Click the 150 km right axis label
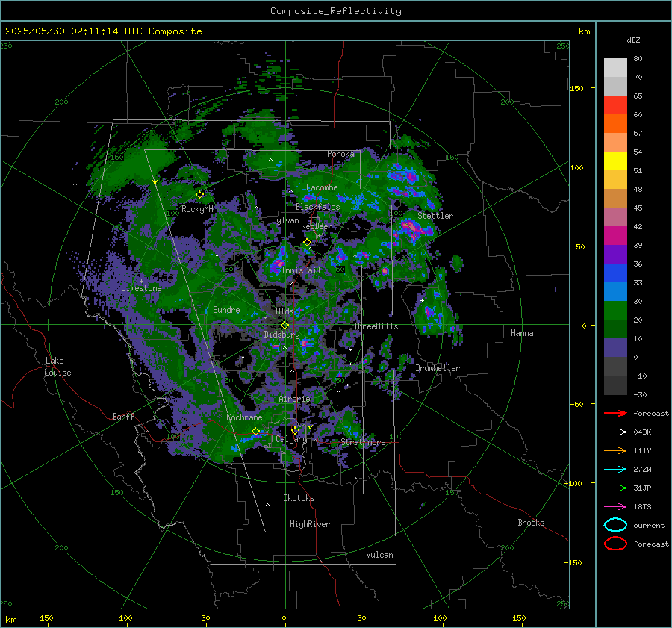This screenshot has height=628, width=672. point(576,88)
